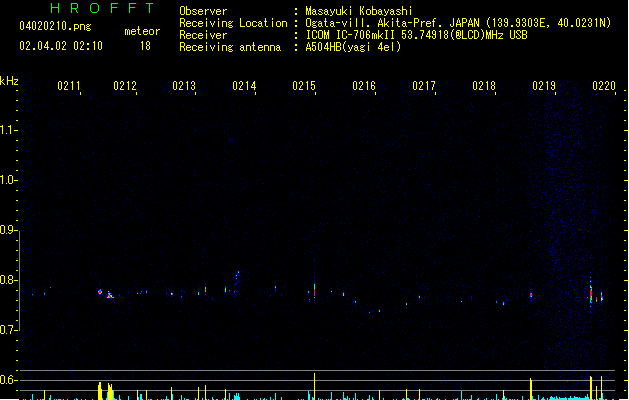Viewport: 629px width, 400px height.
Task: Click time marker 0214
Action: [244, 86]
